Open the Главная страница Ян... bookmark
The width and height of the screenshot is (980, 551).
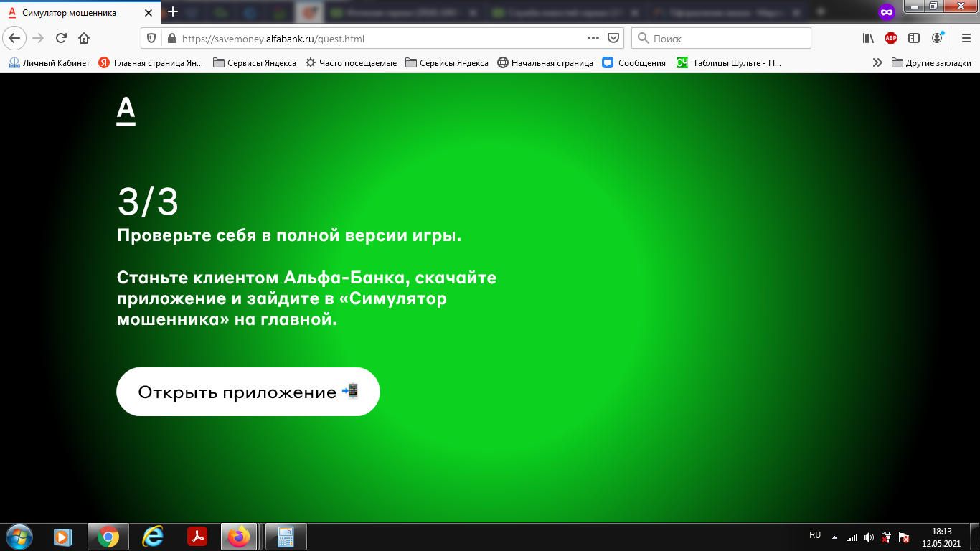151,63
